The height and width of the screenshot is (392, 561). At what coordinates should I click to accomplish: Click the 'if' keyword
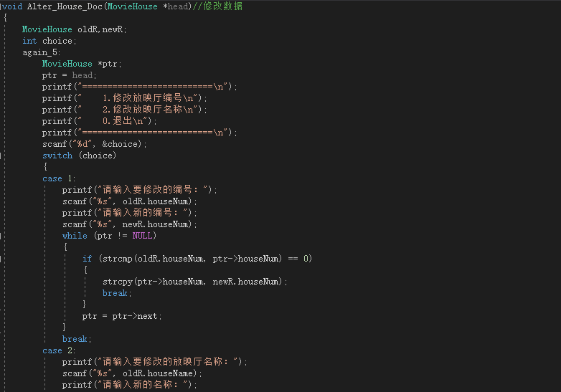[x=87, y=259]
